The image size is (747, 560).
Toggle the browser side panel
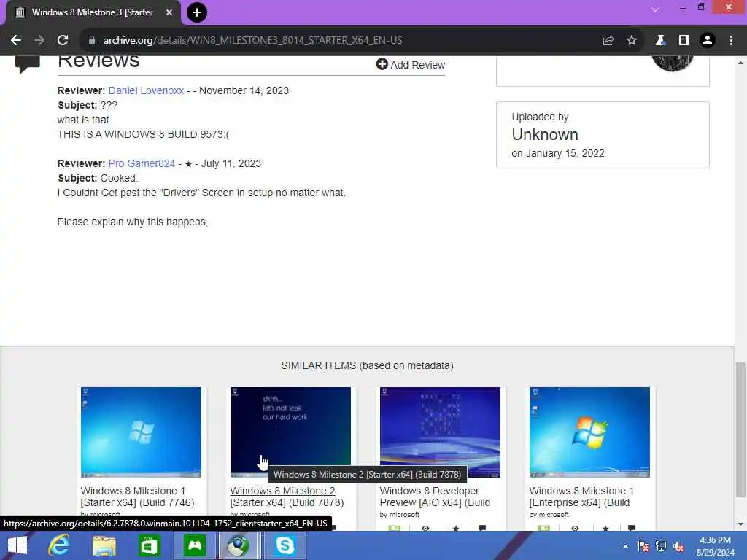click(x=684, y=41)
